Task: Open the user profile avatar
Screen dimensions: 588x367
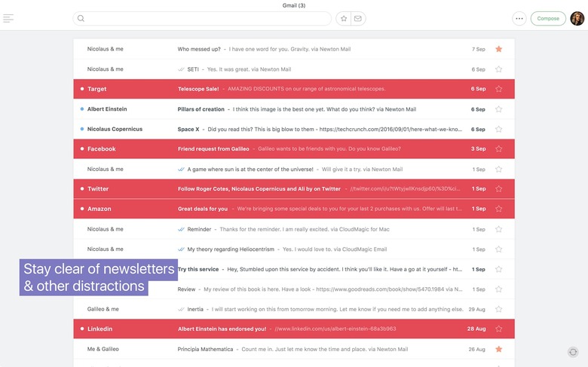Action: 577,19
